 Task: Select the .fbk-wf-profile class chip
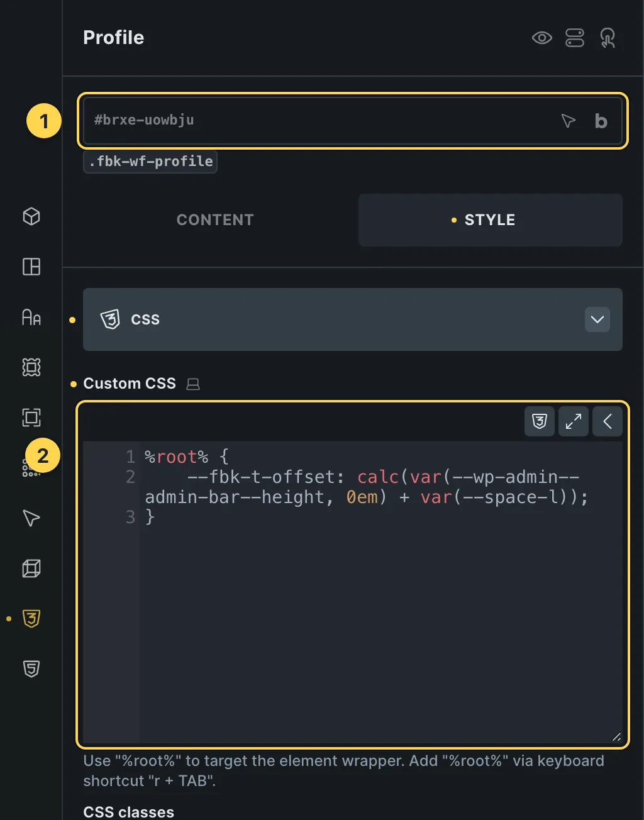click(x=150, y=161)
